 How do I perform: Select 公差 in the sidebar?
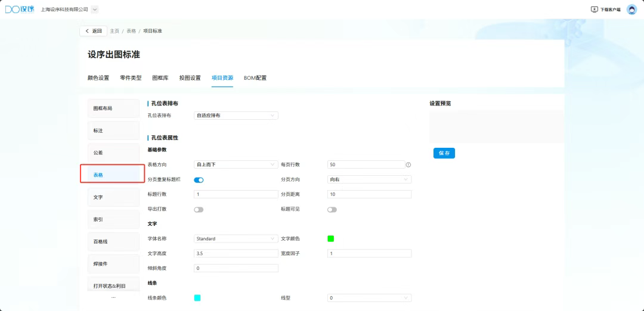click(113, 153)
